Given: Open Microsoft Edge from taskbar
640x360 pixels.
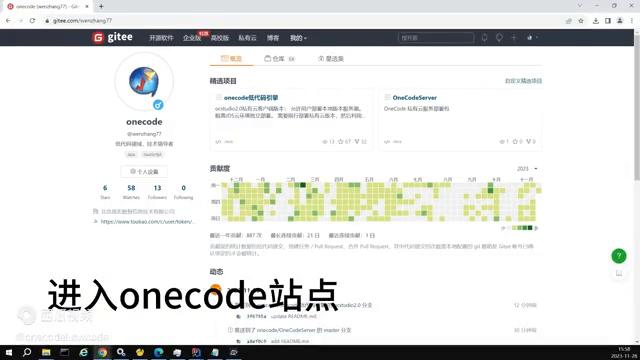Looking at the screenshot, I should tap(158, 352).
